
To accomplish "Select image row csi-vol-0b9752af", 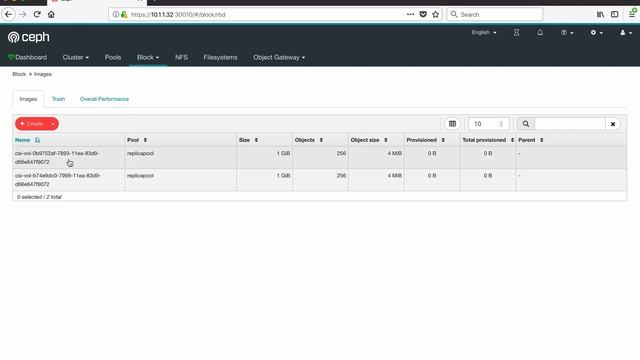I will (x=320, y=158).
